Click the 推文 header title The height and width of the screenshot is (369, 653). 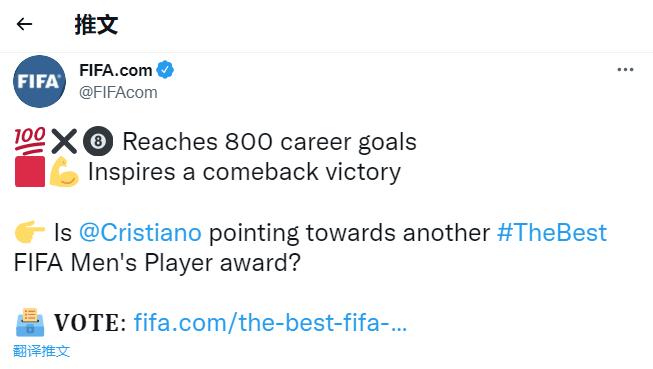[x=96, y=25]
